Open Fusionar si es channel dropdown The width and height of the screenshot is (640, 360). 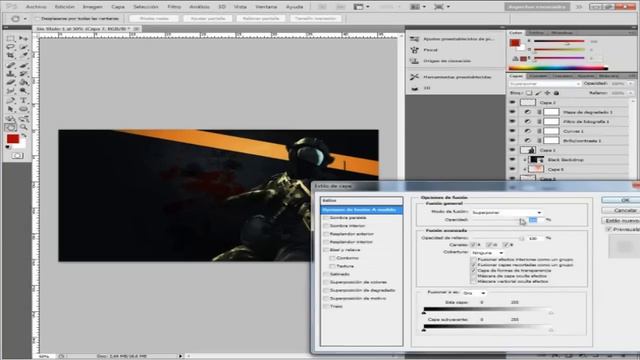474,293
